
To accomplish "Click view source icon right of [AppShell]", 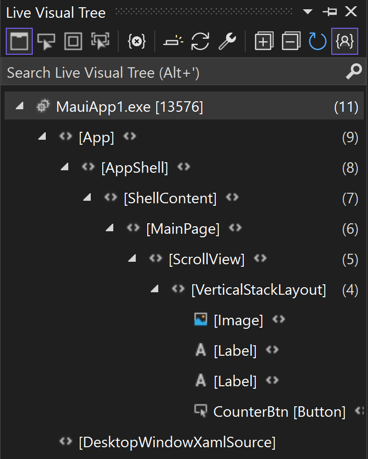I will click(x=184, y=167).
